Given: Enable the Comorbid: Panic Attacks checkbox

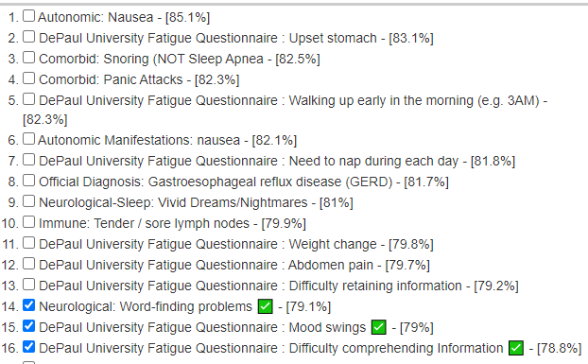Looking at the screenshot, I should coord(29,78).
